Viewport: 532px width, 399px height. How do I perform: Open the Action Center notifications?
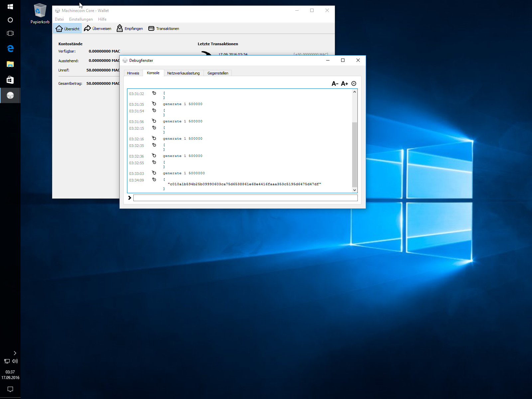(10, 389)
